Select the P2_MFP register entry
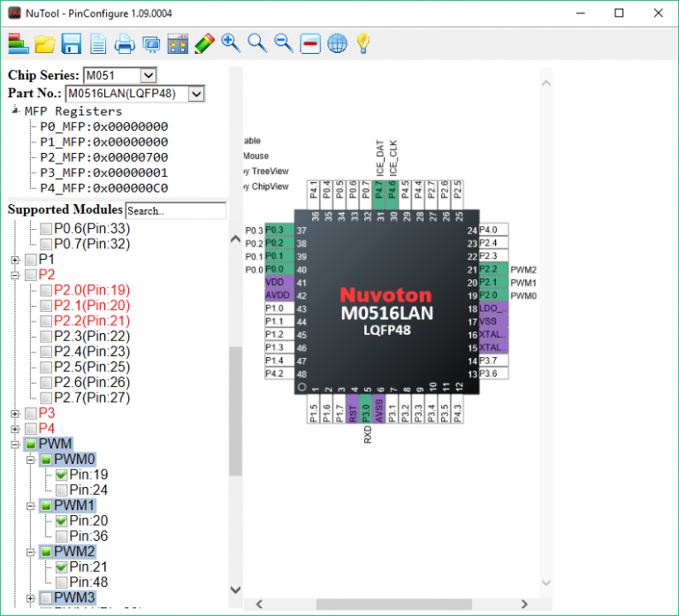679x616 pixels. tap(104, 157)
